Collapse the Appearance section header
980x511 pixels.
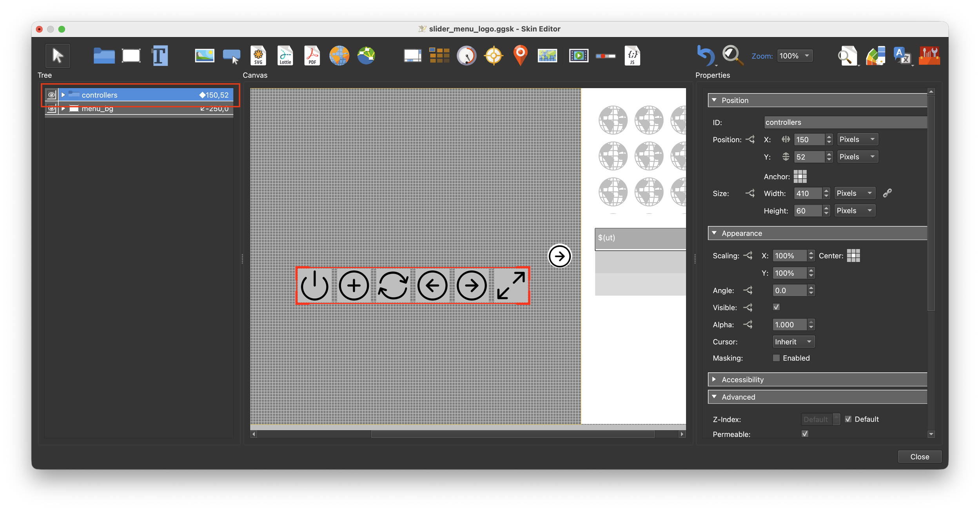(x=742, y=233)
